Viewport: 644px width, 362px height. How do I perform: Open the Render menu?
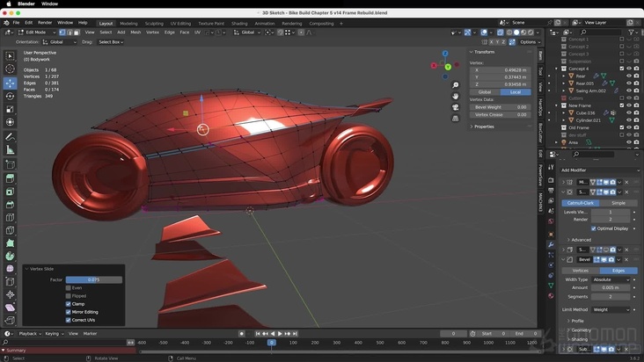coord(45,23)
